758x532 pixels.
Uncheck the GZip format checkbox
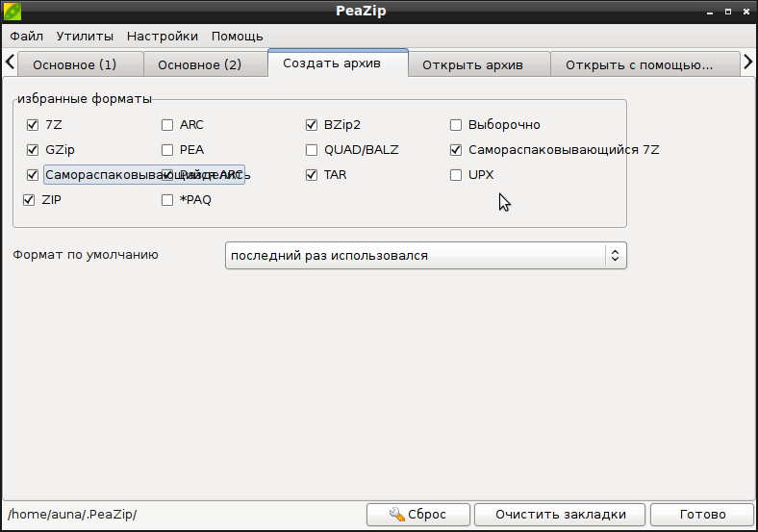coord(33,150)
